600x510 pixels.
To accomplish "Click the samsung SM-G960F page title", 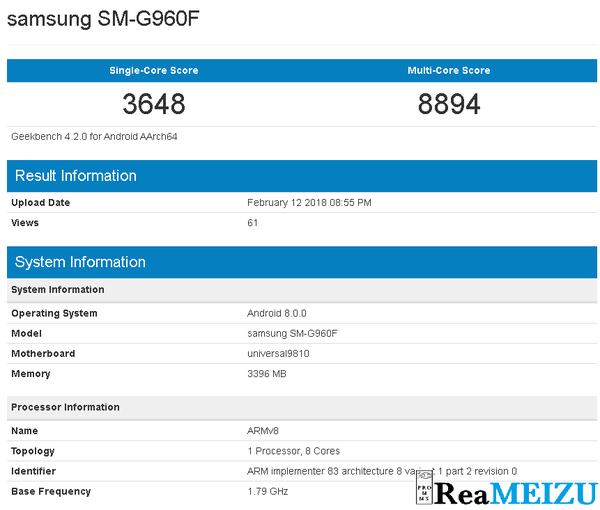I will (103, 19).
